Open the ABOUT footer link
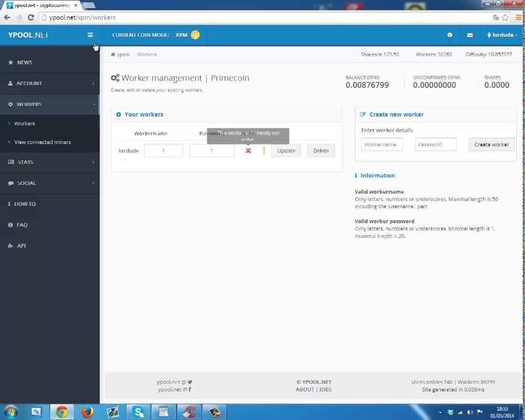525x420 pixels. pyautogui.click(x=304, y=389)
